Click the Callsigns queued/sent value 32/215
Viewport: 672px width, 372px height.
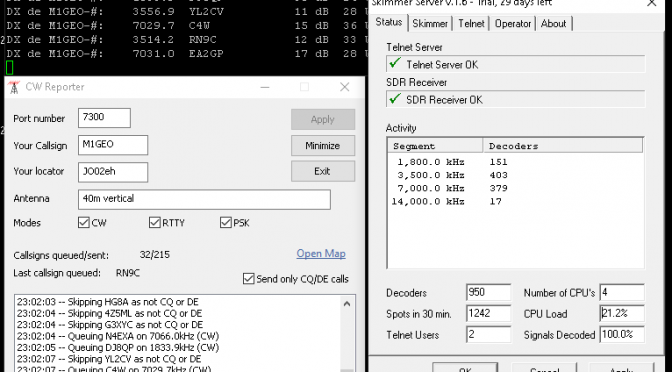click(155, 255)
